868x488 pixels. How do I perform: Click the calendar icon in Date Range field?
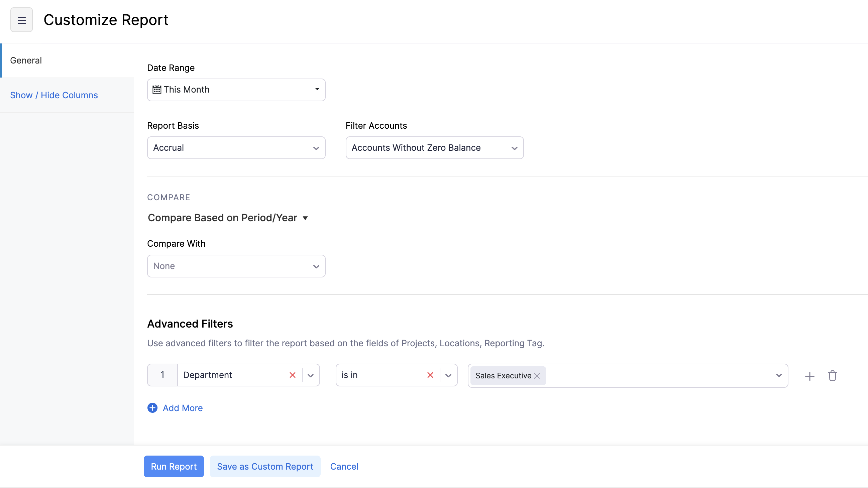pyautogui.click(x=157, y=89)
